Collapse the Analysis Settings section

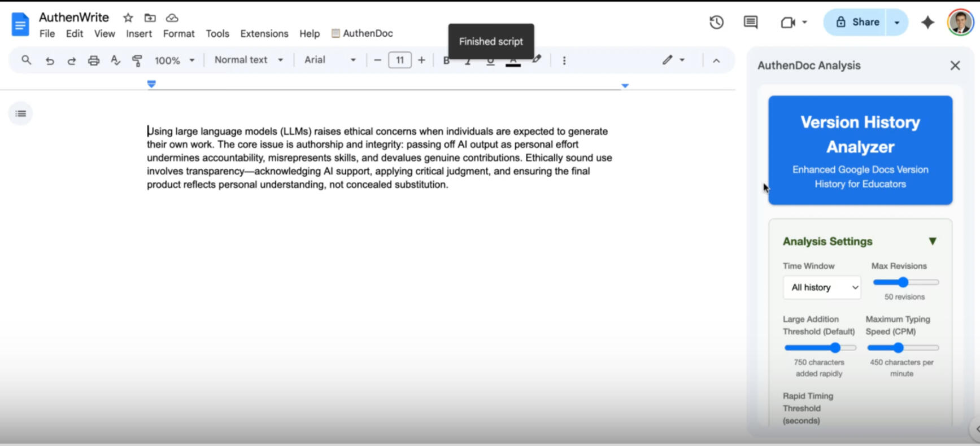(x=932, y=242)
